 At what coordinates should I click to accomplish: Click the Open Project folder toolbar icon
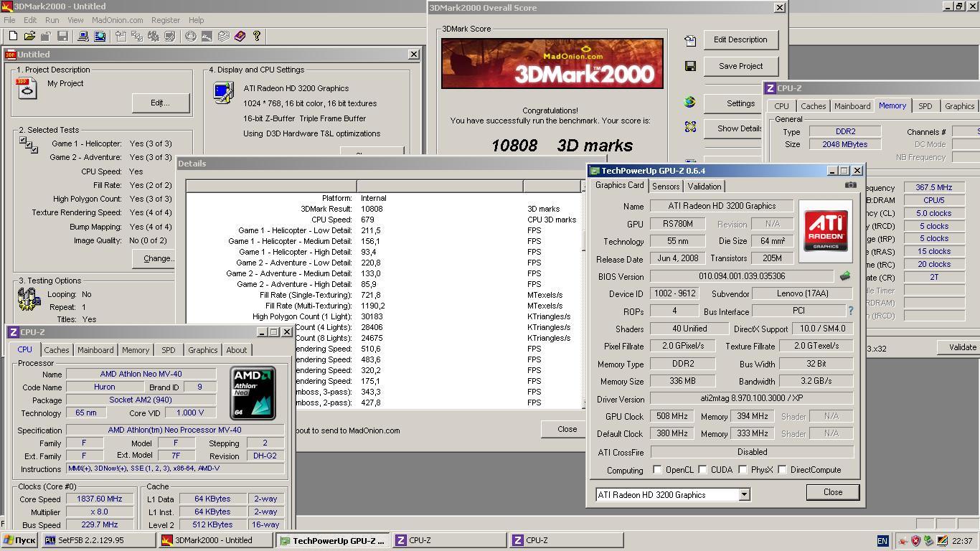click(29, 36)
